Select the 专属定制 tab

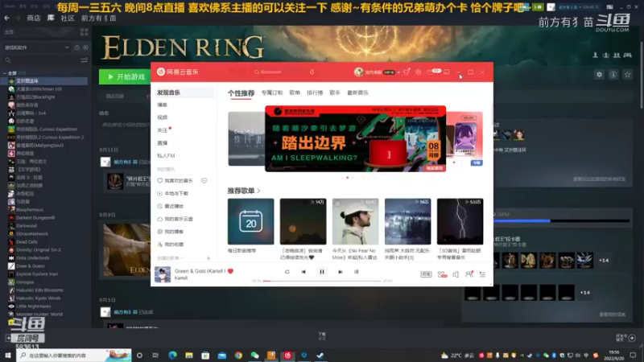[x=272, y=93]
